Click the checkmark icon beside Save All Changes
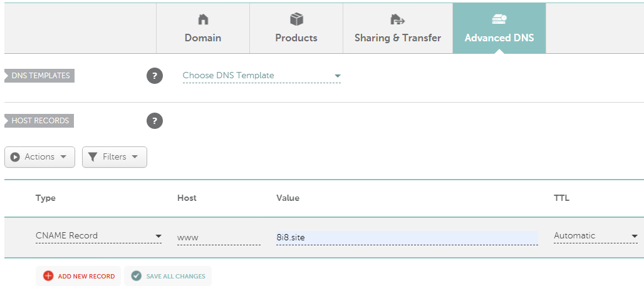This screenshot has width=644, height=291. pos(137,276)
